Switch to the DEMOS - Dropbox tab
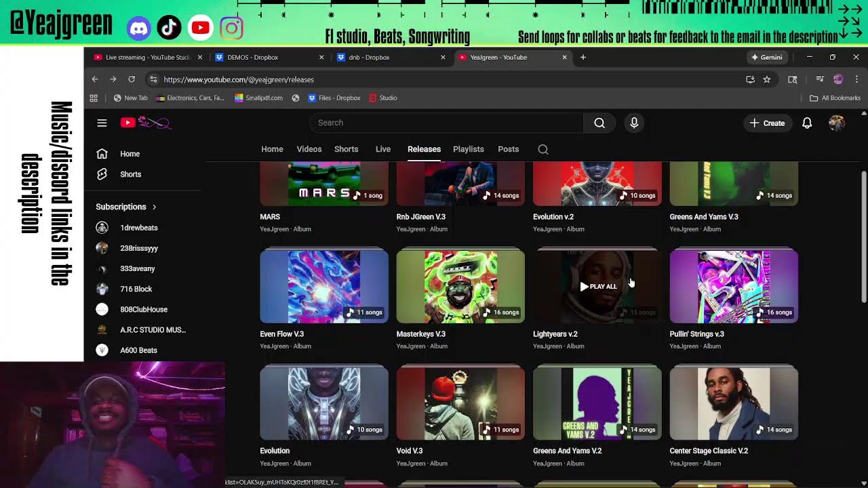 268,58
